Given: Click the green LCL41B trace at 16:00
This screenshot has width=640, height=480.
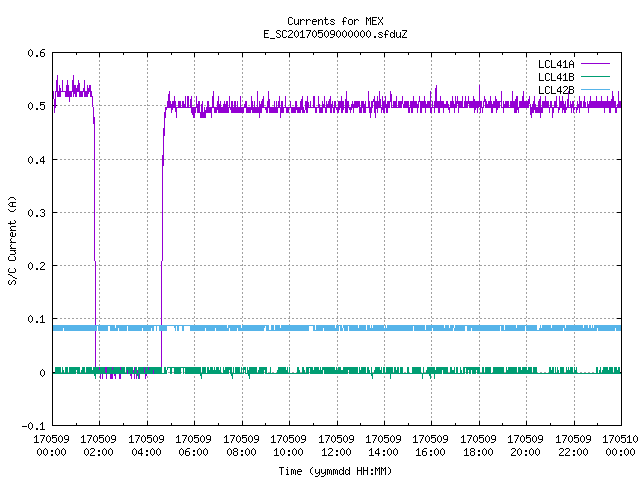Looking at the screenshot, I should point(431,371).
